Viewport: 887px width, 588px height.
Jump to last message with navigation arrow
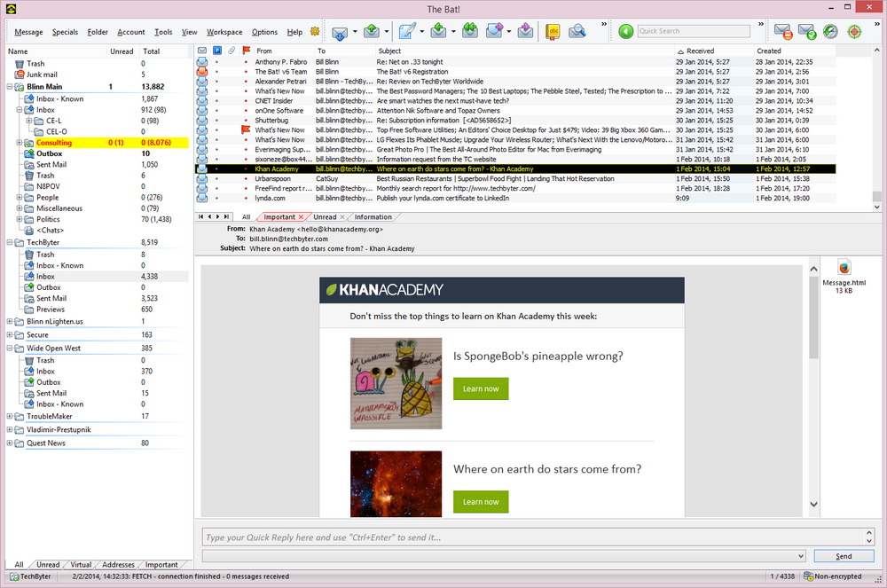(x=226, y=216)
